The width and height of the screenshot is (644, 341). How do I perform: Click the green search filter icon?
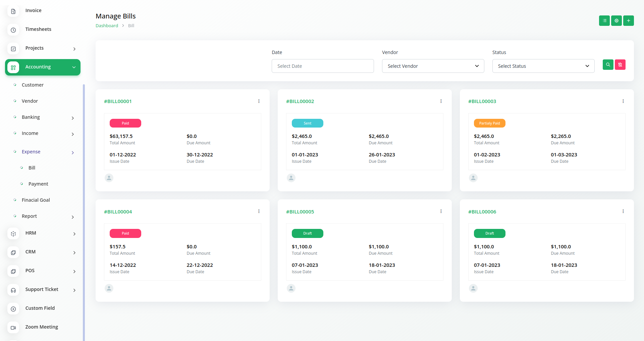click(x=608, y=65)
